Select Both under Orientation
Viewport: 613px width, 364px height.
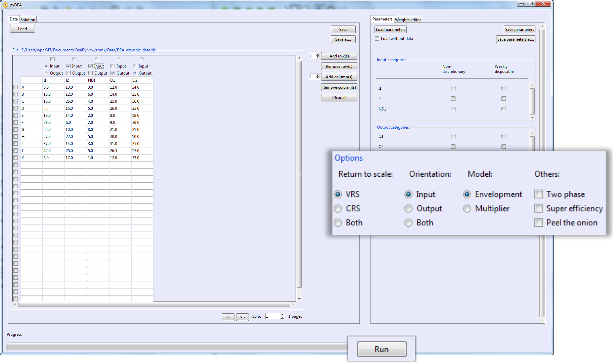pos(408,223)
